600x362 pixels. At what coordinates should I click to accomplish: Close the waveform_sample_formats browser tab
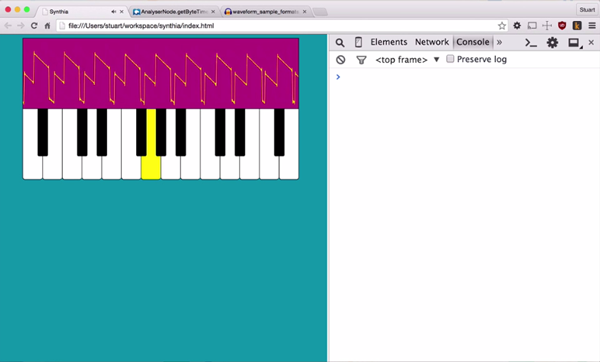(305, 12)
